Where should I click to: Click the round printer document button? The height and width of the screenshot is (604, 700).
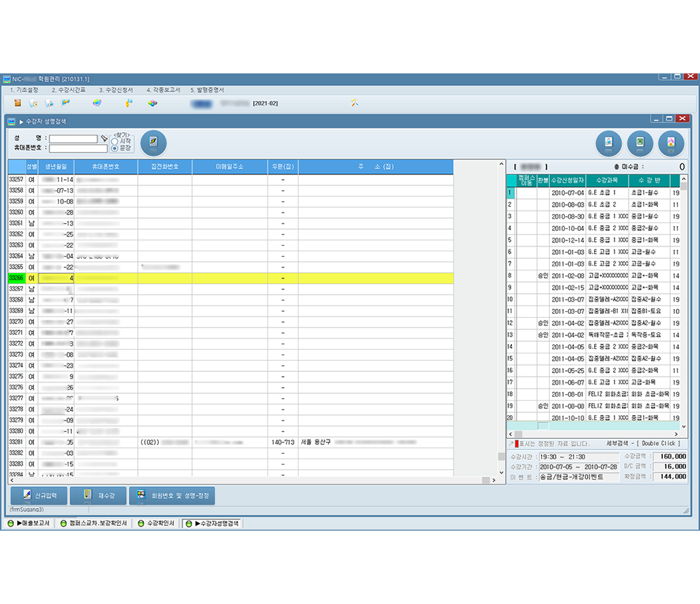tap(608, 143)
